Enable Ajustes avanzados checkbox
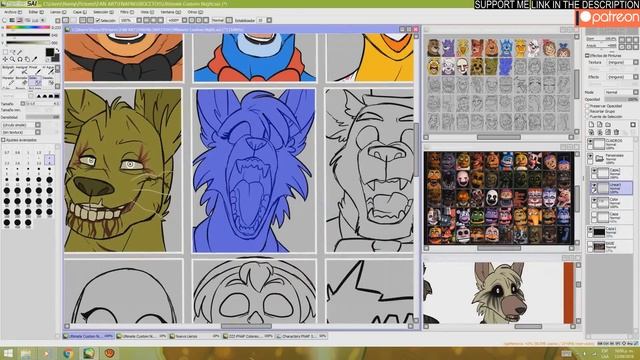 click(x=3, y=140)
